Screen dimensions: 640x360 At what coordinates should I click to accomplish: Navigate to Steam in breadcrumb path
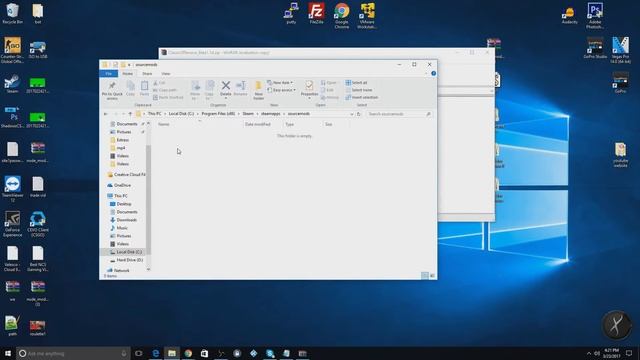click(x=248, y=114)
